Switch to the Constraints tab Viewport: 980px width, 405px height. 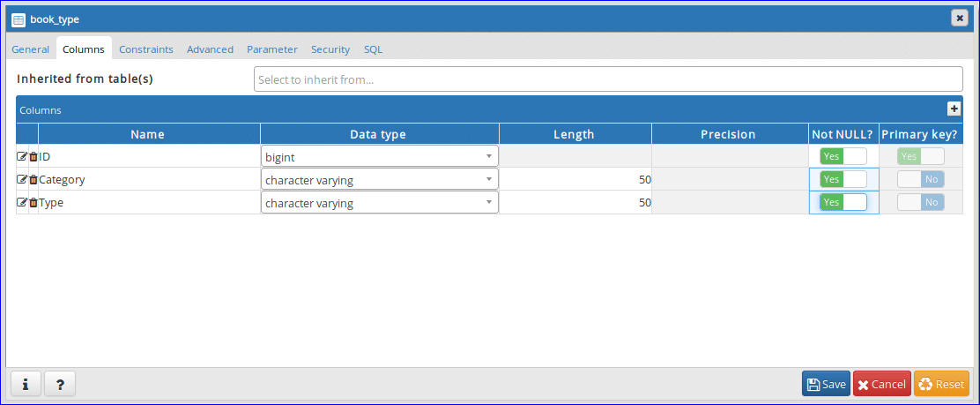146,49
